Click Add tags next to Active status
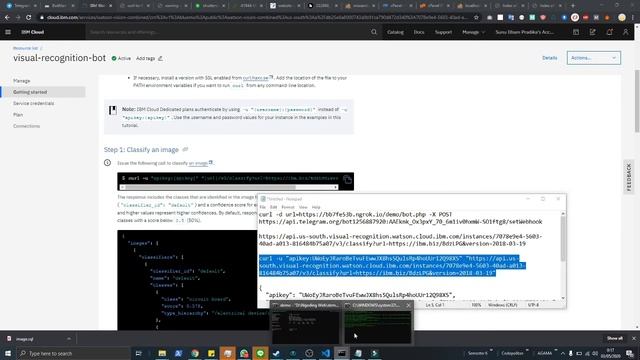This screenshot has width=640, height=360. [145, 58]
